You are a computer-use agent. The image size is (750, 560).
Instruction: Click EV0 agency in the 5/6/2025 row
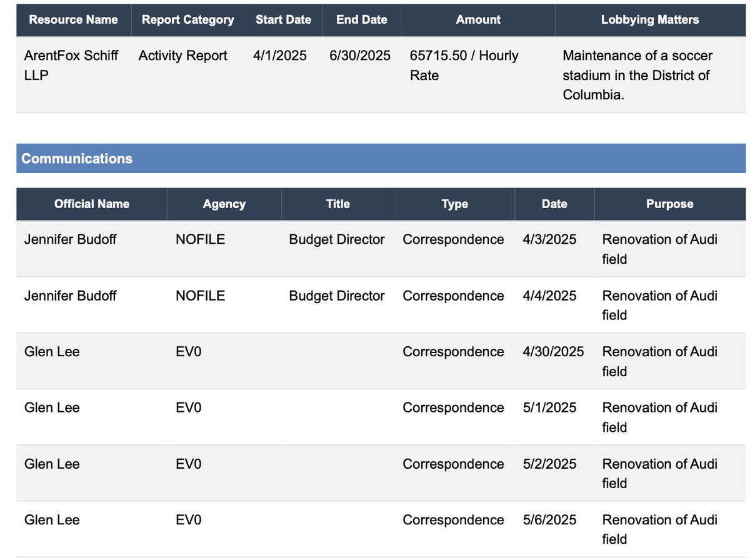click(x=189, y=520)
